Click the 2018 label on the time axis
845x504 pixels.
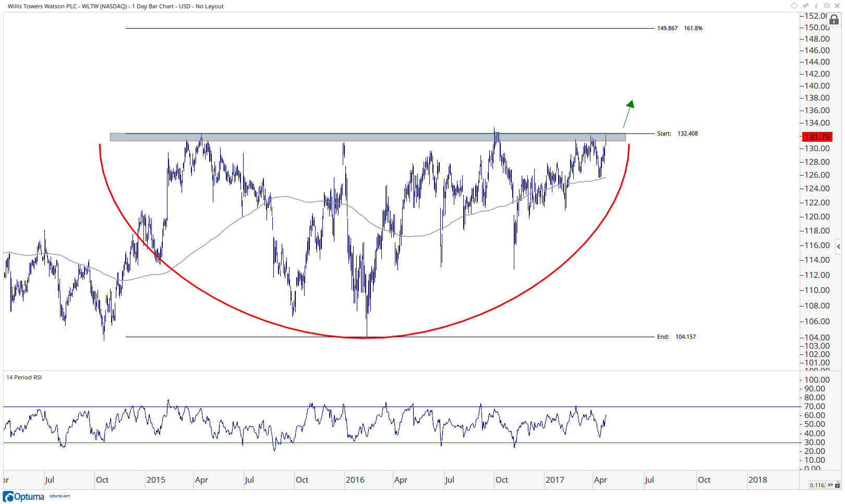point(758,480)
